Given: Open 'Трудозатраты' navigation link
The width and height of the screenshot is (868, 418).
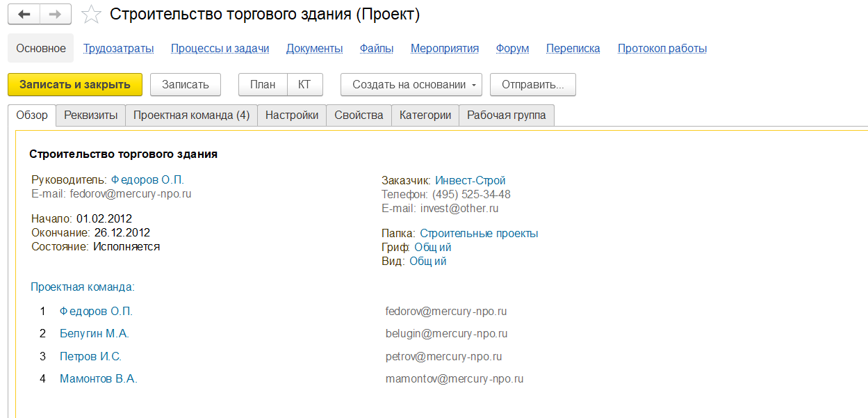Looking at the screenshot, I should point(118,49).
